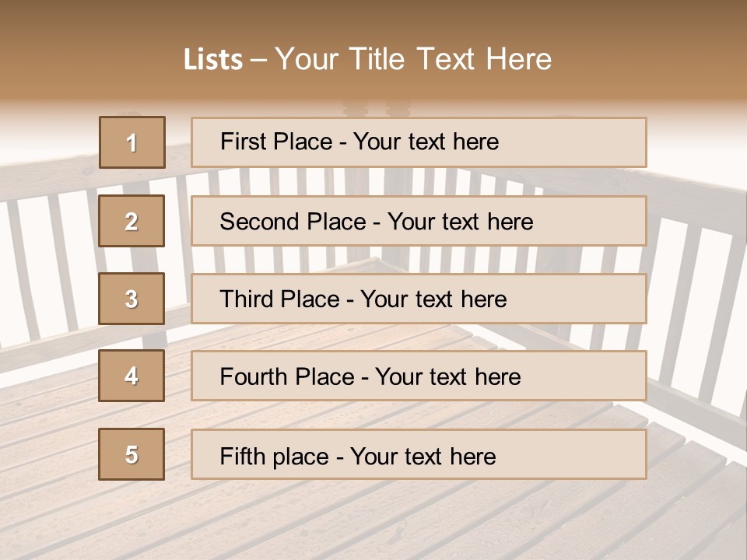Select the "Second Place" text bar
The width and height of the screenshot is (747, 560).
click(419, 221)
